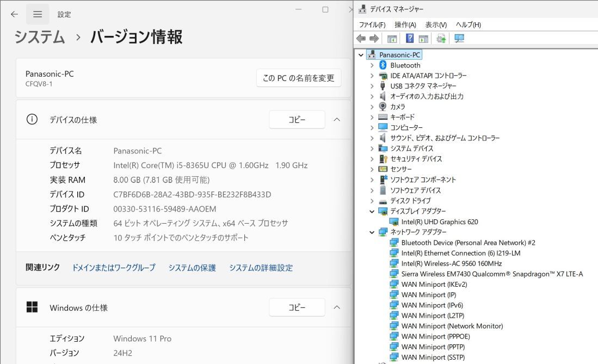Select the WAN Miniport (SSTP) adapter icon

click(x=394, y=357)
